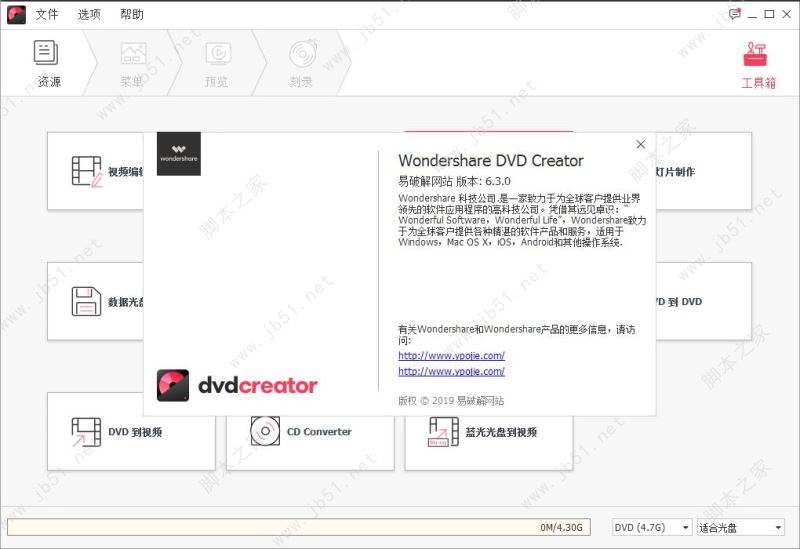Open the 文件 menu
The width and height of the screenshot is (800, 549).
47,14
